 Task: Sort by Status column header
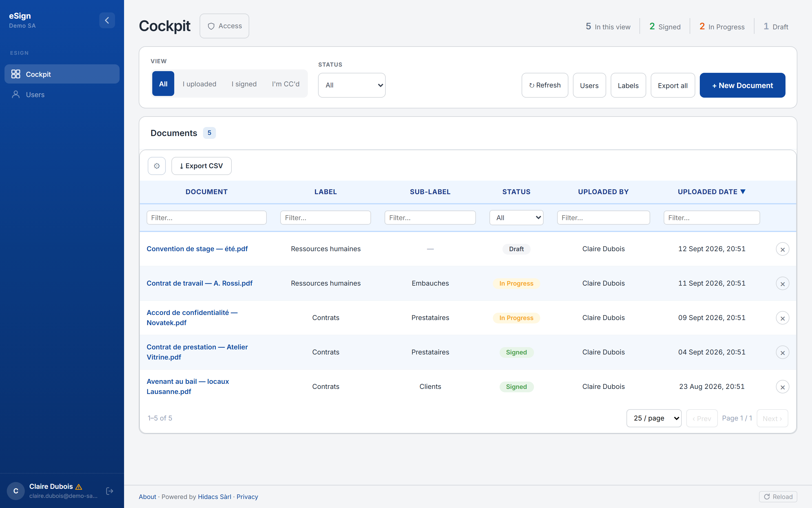pos(516,192)
